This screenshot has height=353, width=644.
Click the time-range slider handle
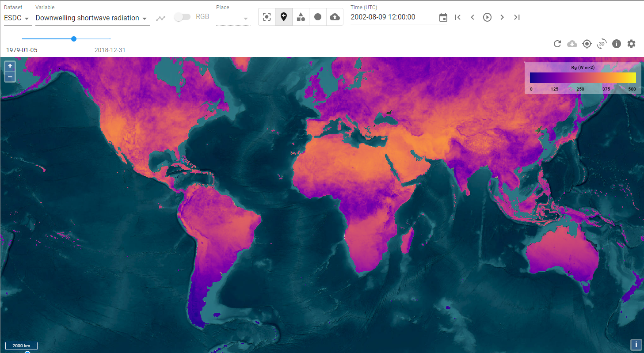coord(74,39)
